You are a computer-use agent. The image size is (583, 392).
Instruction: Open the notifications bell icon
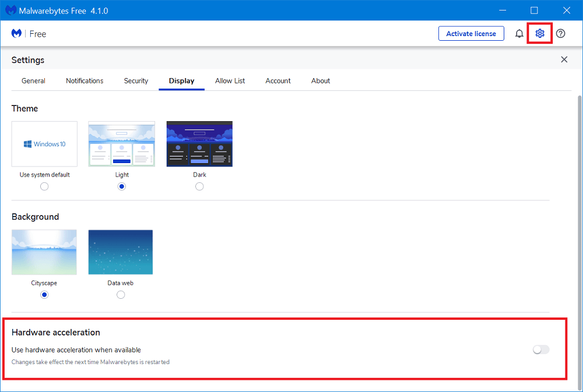click(519, 34)
